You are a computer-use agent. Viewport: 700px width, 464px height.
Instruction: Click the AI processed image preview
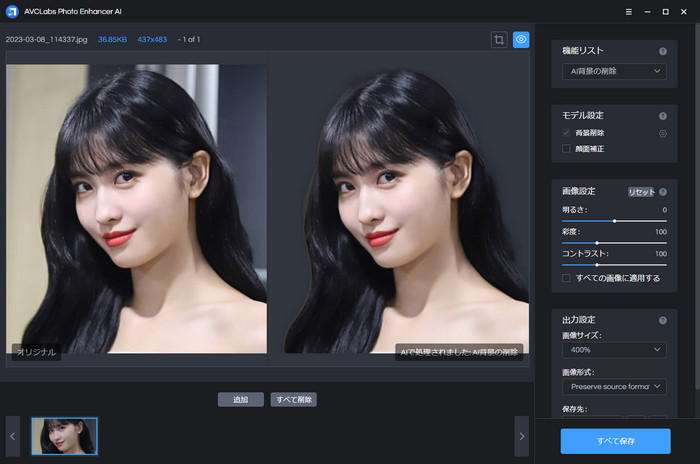point(399,209)
